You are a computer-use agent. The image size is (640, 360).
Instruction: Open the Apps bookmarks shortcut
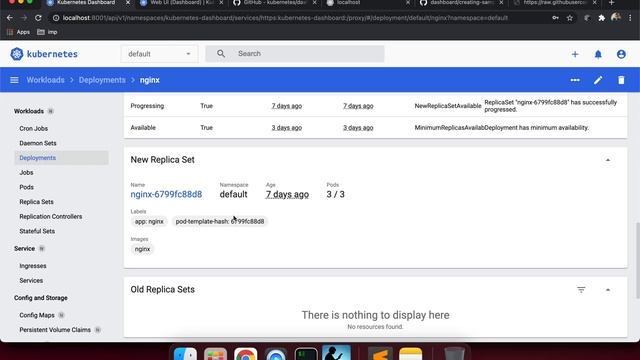coord(18,32)
